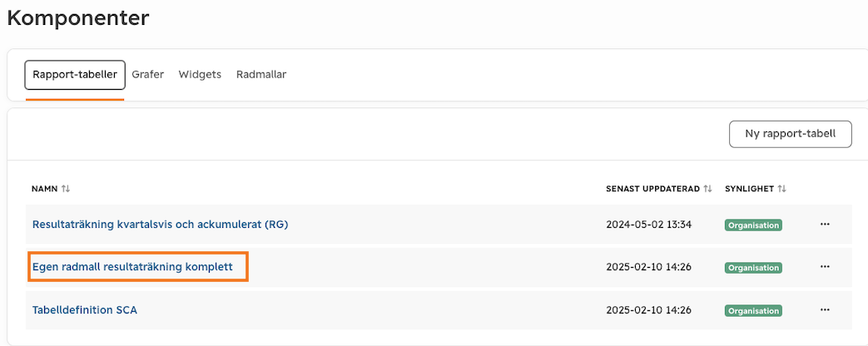Sort by Senast uppdaterad arrows icon
The height and width of the screenshot is (346, 868).
[x=707, y=189]
